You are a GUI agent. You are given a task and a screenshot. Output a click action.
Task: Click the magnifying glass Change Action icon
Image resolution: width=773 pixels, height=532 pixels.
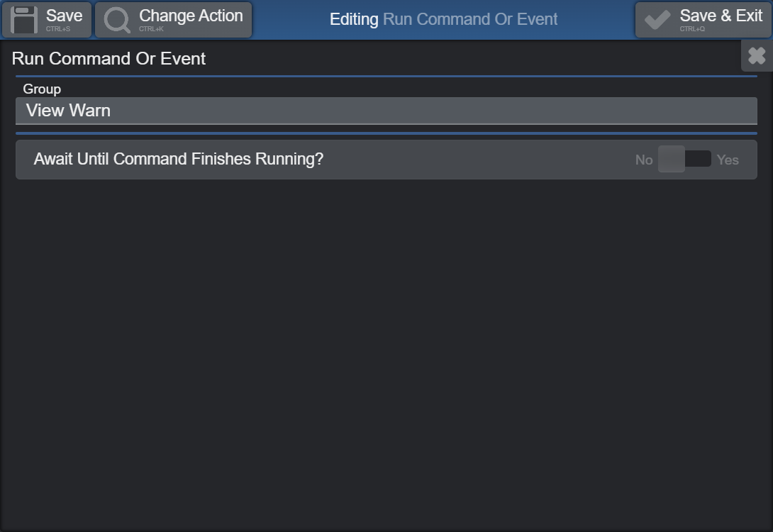coord(117,20)
